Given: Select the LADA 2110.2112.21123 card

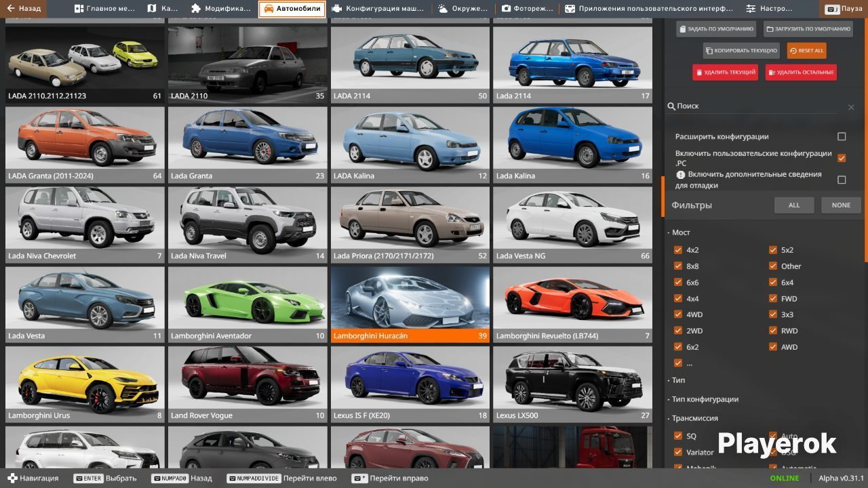Looking at the screenshot, I should [x=85, y=64].
